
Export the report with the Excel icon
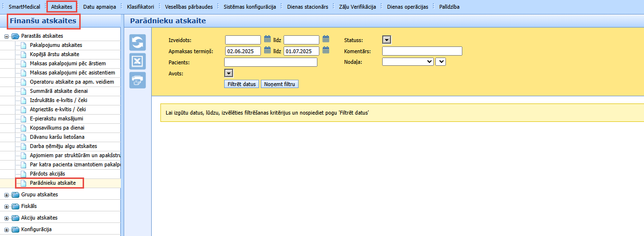coord(138,61)
